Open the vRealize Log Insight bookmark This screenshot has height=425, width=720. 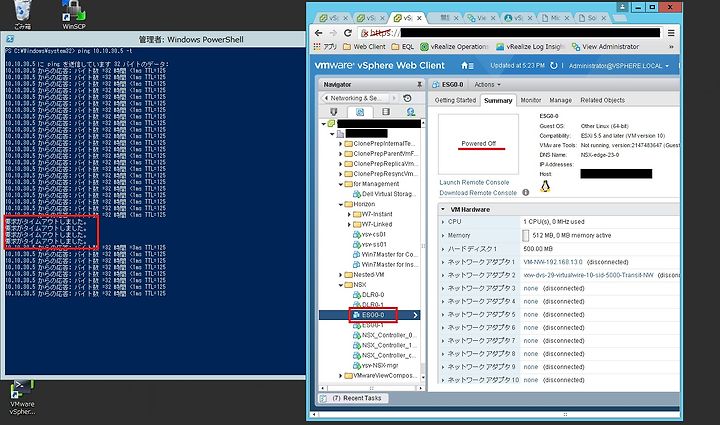tap(529, 47)
